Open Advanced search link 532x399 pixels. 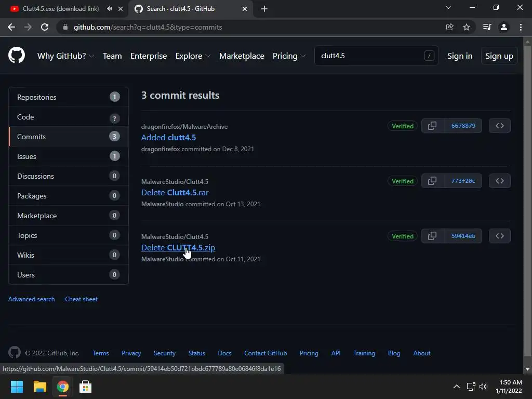tap(32, 299)
